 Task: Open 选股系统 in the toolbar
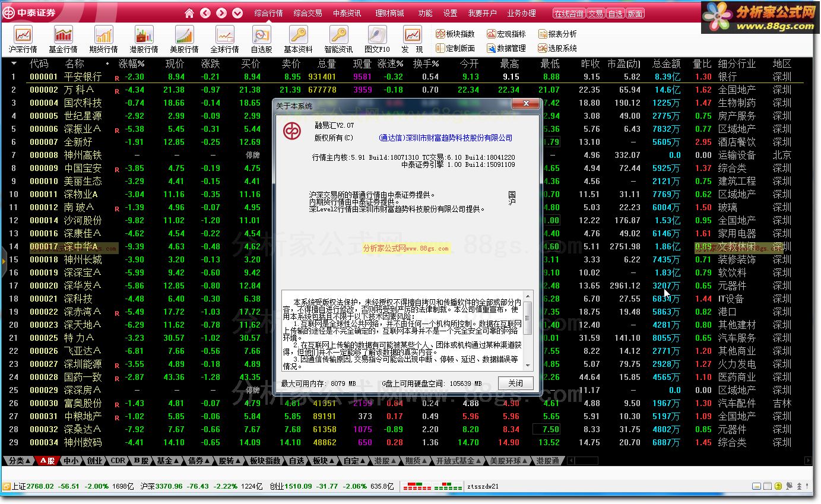pos(557,48)
